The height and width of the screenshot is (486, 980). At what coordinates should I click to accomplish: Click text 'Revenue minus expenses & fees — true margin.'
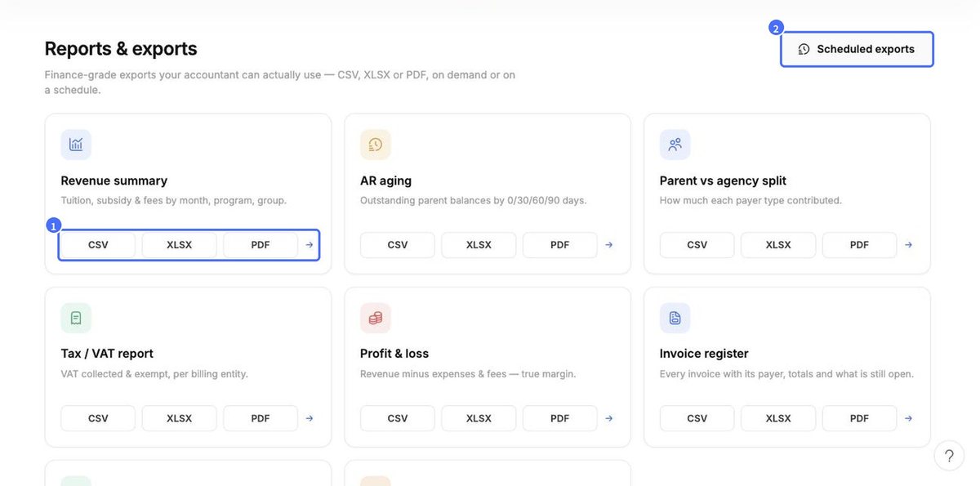pos(468,374)
